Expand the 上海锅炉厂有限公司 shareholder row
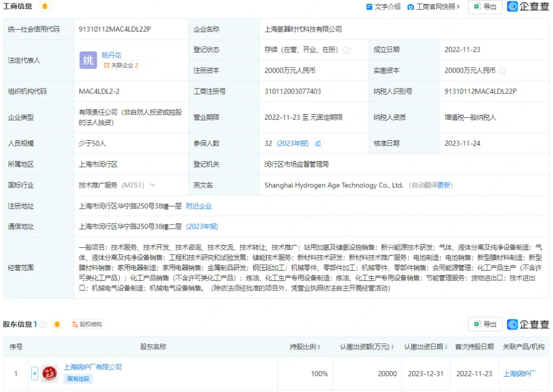This screenshot has width=553, height=392. point(35,374)
